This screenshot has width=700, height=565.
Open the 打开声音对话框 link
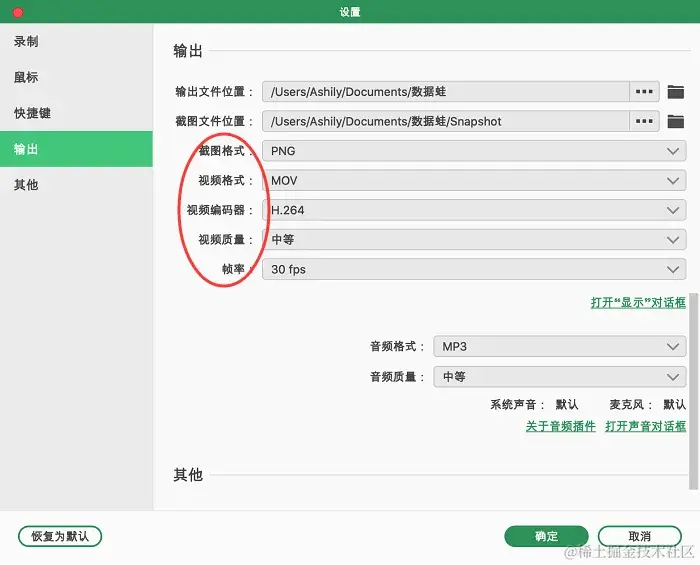pyautogui.click(x=646, y=426)
